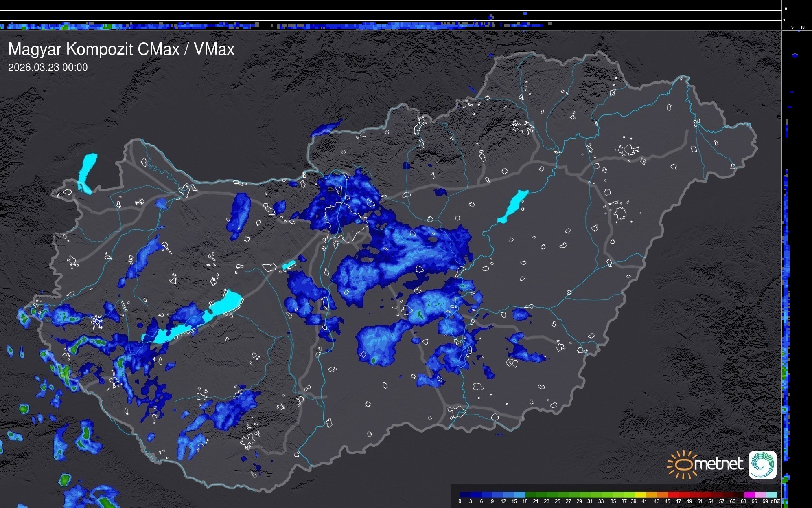Pick the yellow 39 dBZ legend swatch

(x=640, y=495)
